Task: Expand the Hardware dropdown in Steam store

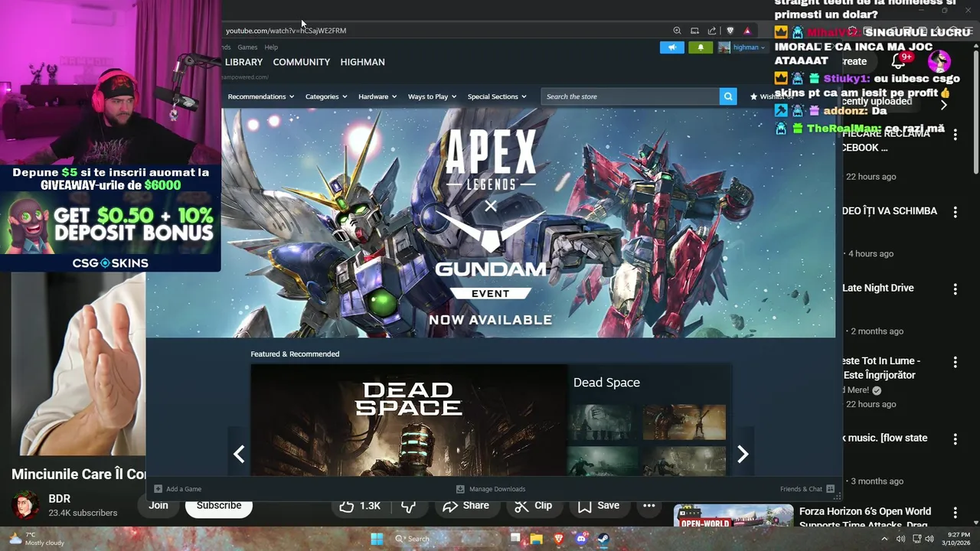Action: [377, 96]
